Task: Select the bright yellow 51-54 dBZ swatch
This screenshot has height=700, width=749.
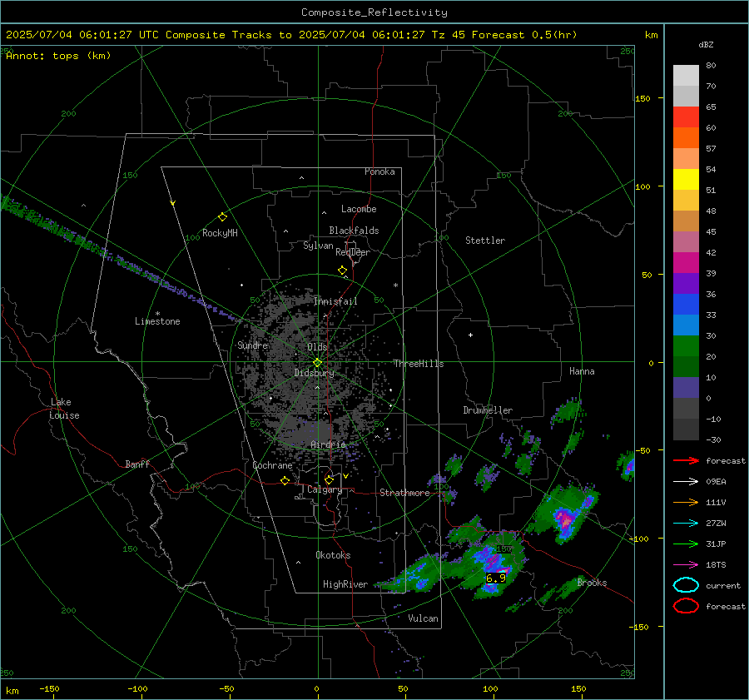Action: [686, 180]
